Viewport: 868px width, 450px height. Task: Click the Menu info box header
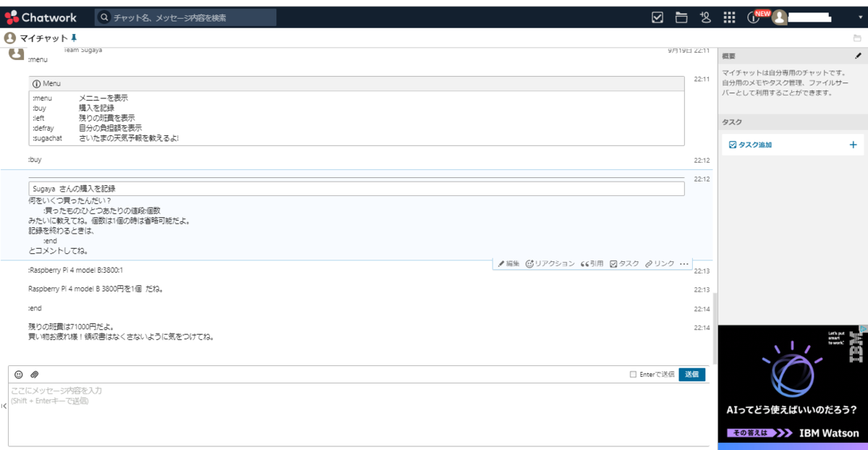[x=357, y=84]
